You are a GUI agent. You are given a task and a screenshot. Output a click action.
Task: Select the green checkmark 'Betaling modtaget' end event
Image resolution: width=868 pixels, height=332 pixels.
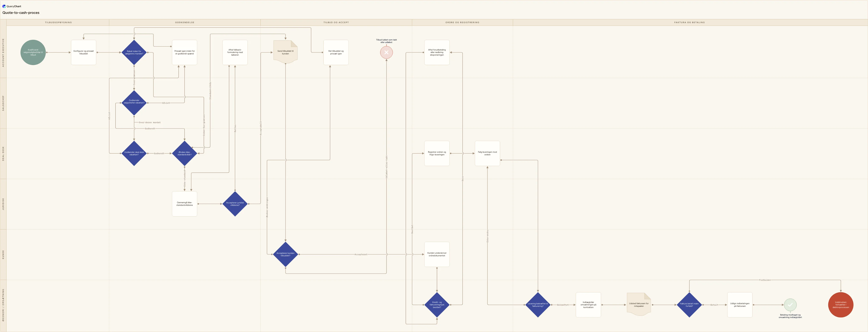coord(790,305)
